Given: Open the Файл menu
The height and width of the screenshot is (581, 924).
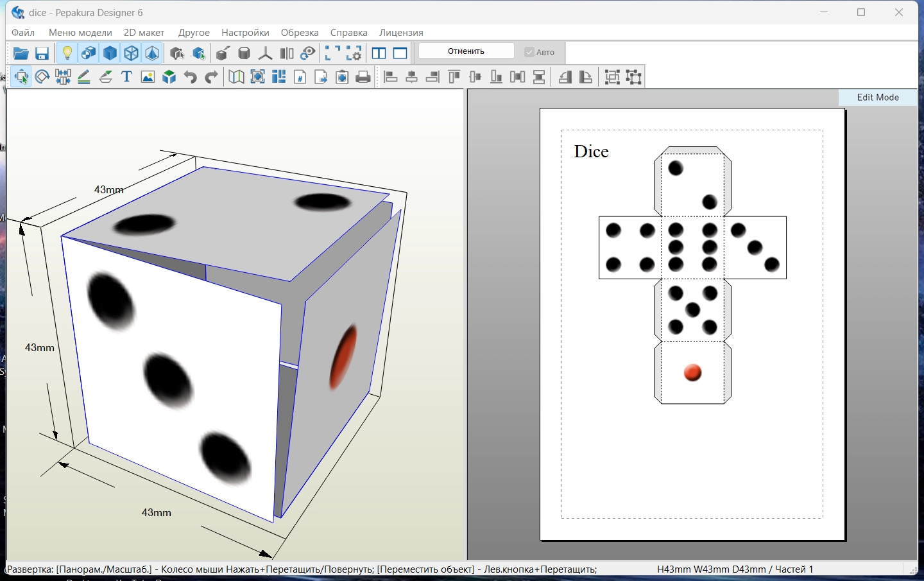Looking at the screenshot, I should click(23, 32).
